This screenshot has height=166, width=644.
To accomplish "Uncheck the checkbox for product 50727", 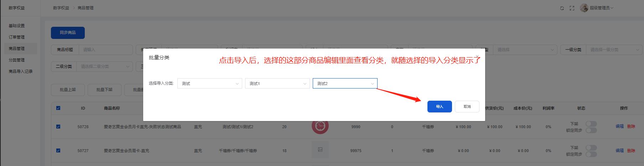I will pyautogui.click(x=58, y=151).
